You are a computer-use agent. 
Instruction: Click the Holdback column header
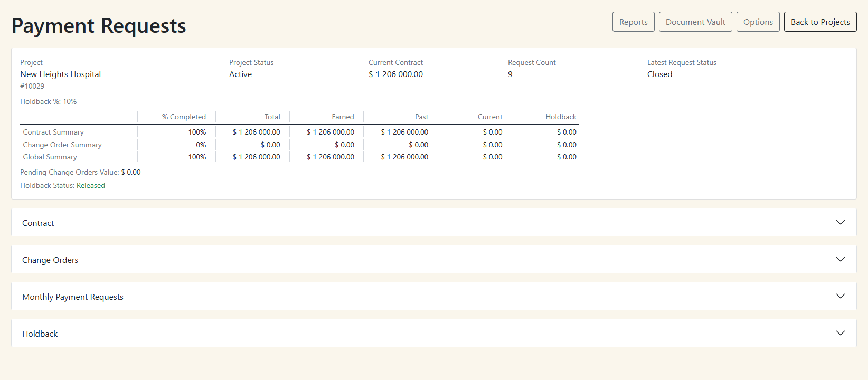coord(561,117)
